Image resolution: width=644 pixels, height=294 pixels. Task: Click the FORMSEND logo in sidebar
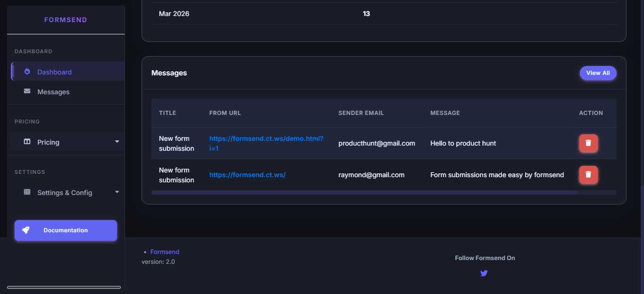pos(66,20)
